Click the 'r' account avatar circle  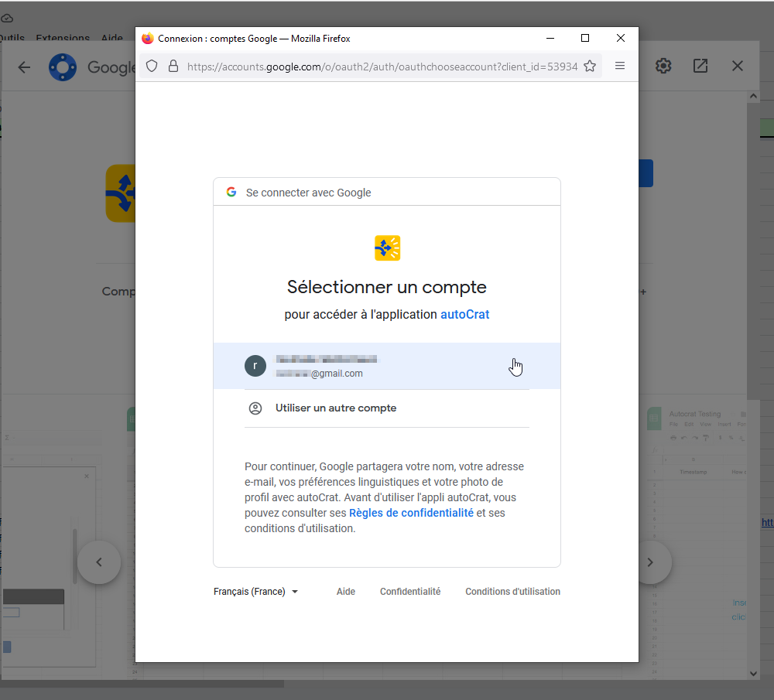coord(255,366)
